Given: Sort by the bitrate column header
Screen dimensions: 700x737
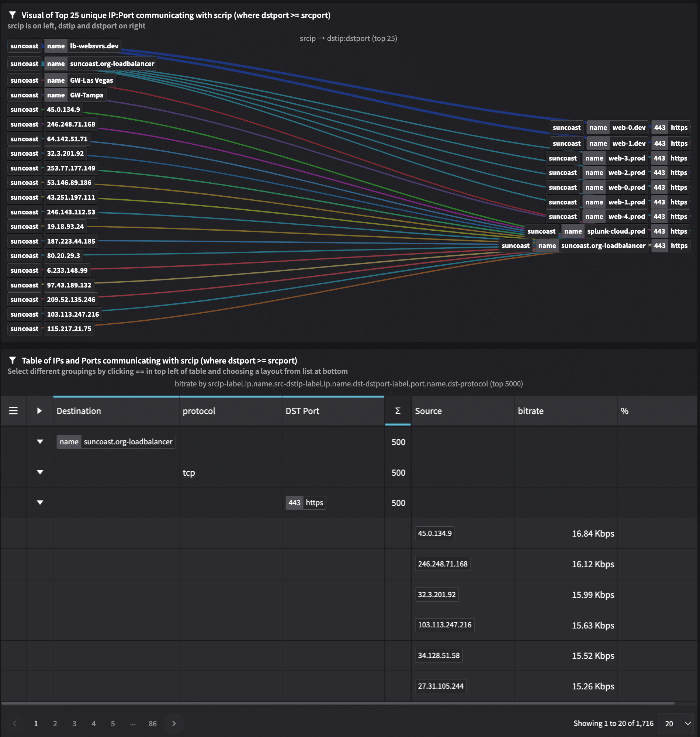Looking at the screenshot, I should (x=531, y=411).
